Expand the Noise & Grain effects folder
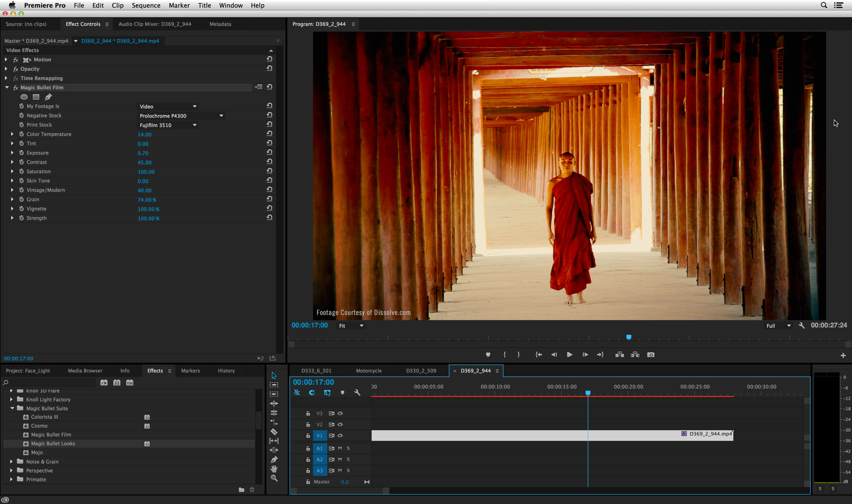Screen dimensions: 852x504 (12, 462)
